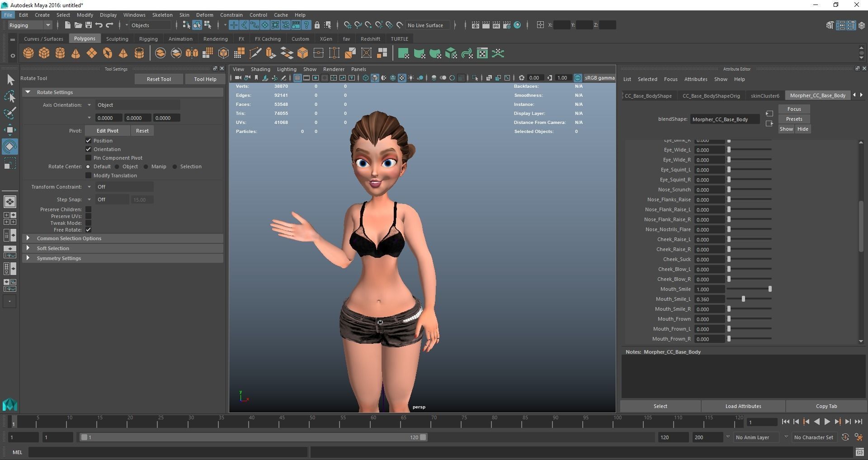Screen dimensions: 868x460
Task: Click the Save Scene disk icon
Action: 89,25
